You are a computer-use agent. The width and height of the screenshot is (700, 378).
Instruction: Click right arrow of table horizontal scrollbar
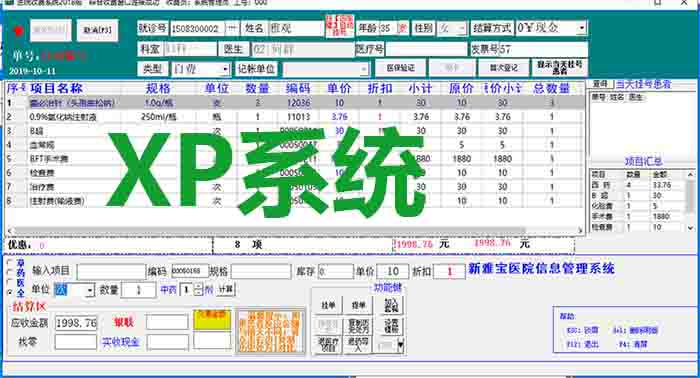580,230
